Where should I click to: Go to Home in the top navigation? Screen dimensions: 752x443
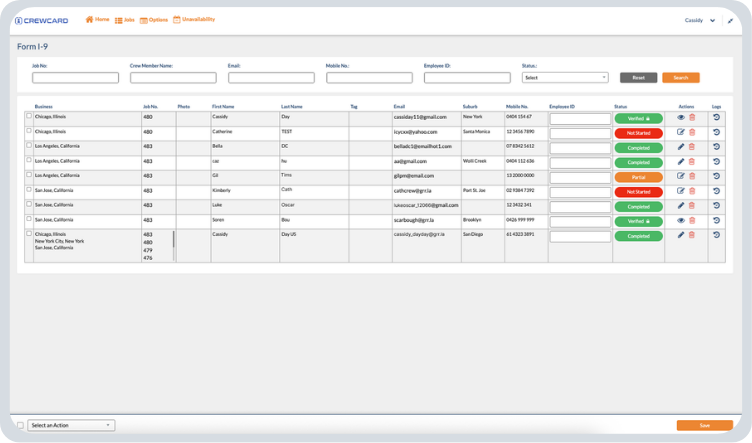[97, 20]
